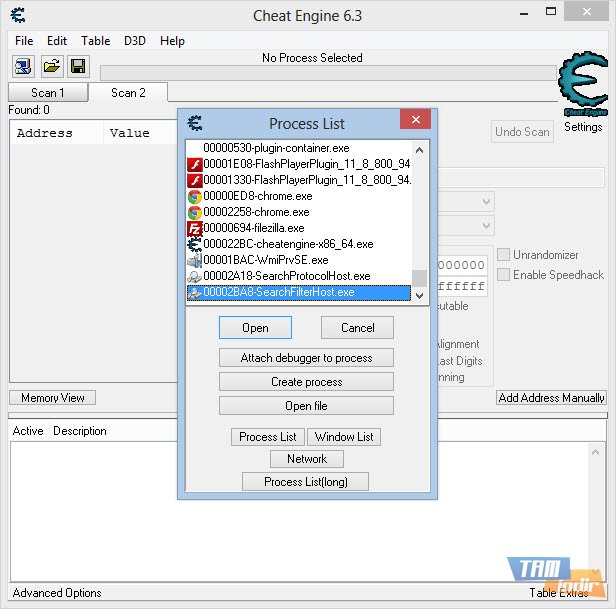Click process list scroll down arrow
This screenshot has width=616, height=609.
click(x=420, y=295)
